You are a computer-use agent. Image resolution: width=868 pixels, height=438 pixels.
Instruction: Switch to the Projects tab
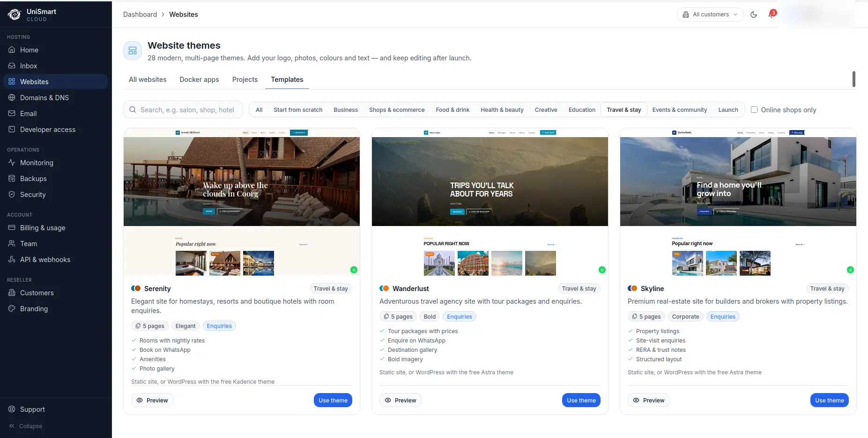click(245, 80)
